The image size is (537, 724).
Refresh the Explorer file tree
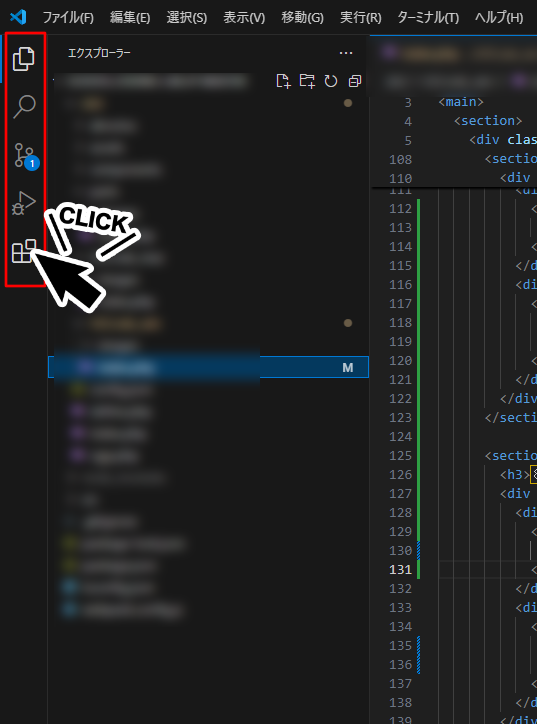(331, 81)
